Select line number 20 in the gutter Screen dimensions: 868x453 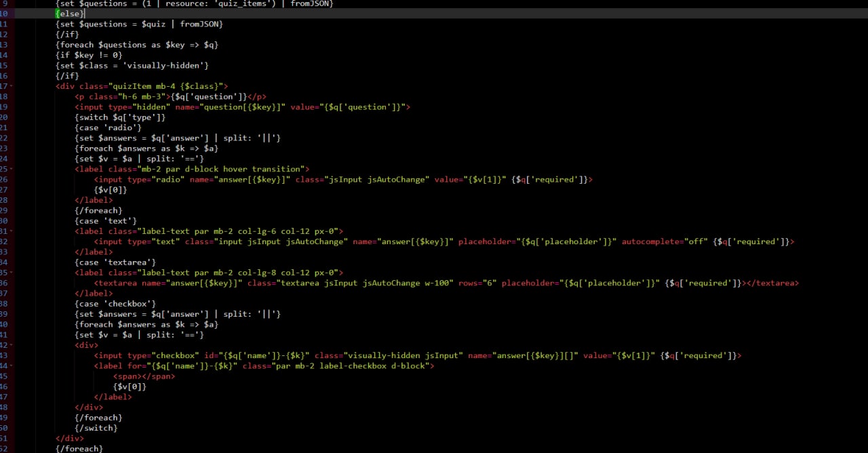pyautogui.click(x=3, y=117)
